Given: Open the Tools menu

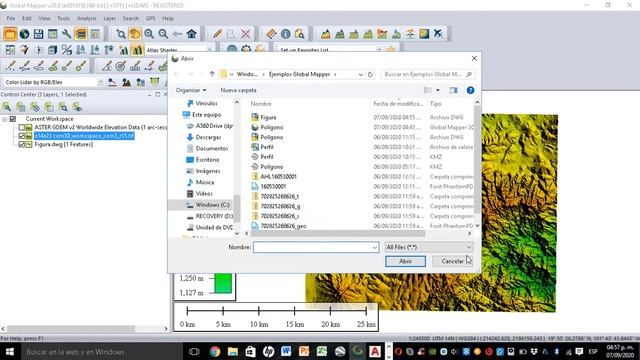Looking at the screenshot, I should (63, 18).
